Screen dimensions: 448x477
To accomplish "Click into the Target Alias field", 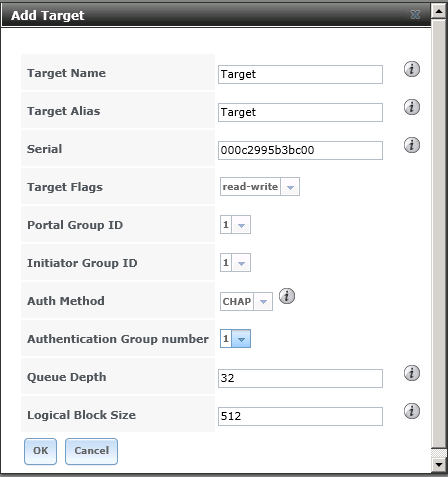I will [300, 112].
